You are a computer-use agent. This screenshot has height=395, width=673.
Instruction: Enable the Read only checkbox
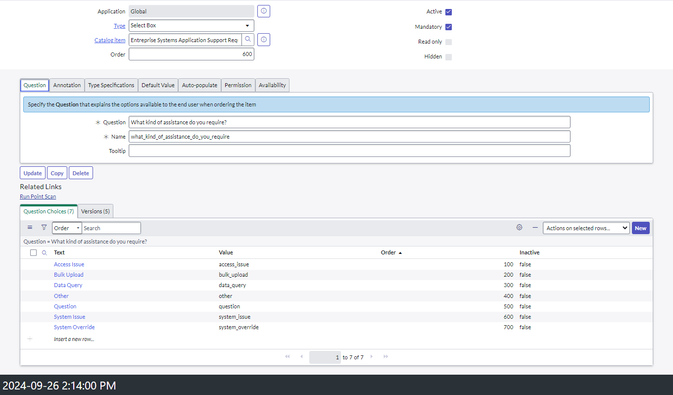tap(449, 42)
